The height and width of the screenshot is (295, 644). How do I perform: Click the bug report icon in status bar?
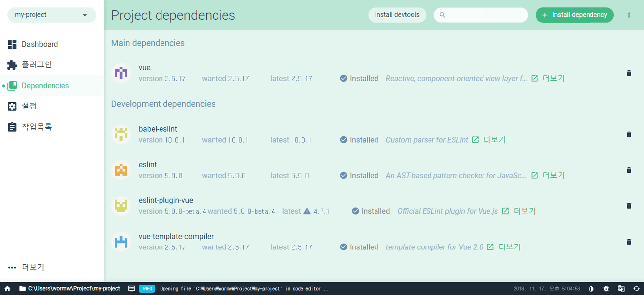606,289
